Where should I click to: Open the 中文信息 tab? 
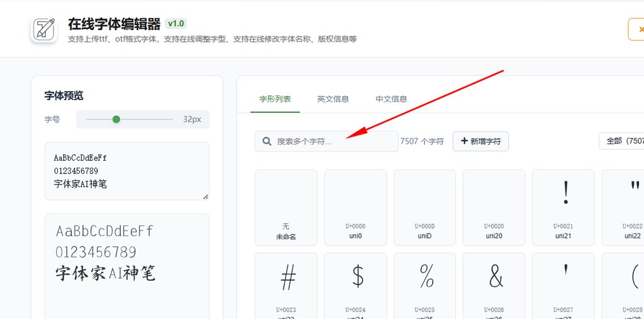pos(391,99)
